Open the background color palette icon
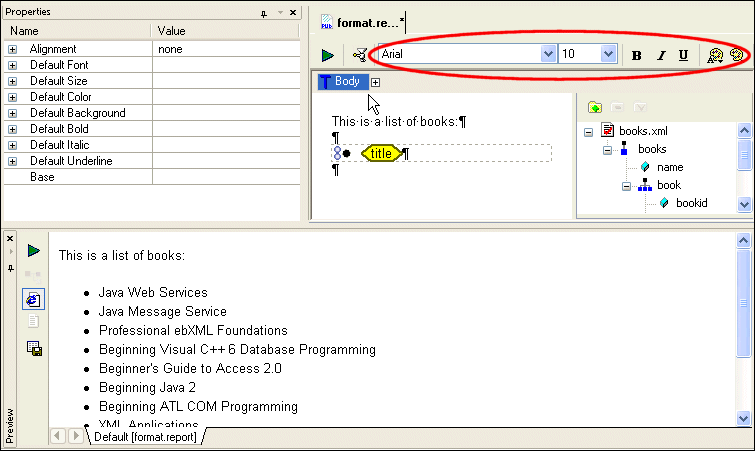This screenshot has height=451, width=755. pos(736,55)
